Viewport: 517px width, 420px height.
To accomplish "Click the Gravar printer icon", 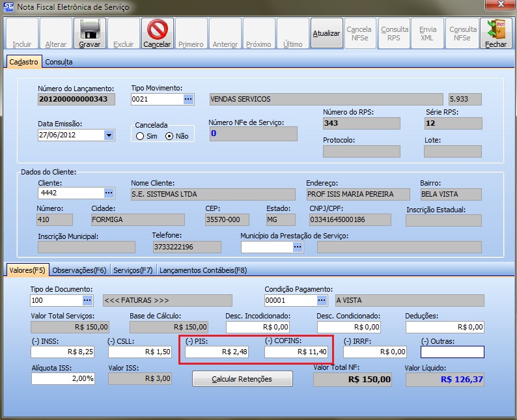I will tap(89, 29).
